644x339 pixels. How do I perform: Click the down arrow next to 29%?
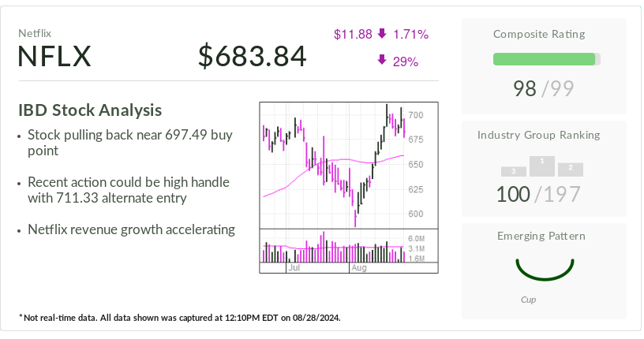(x=382, y=60)
